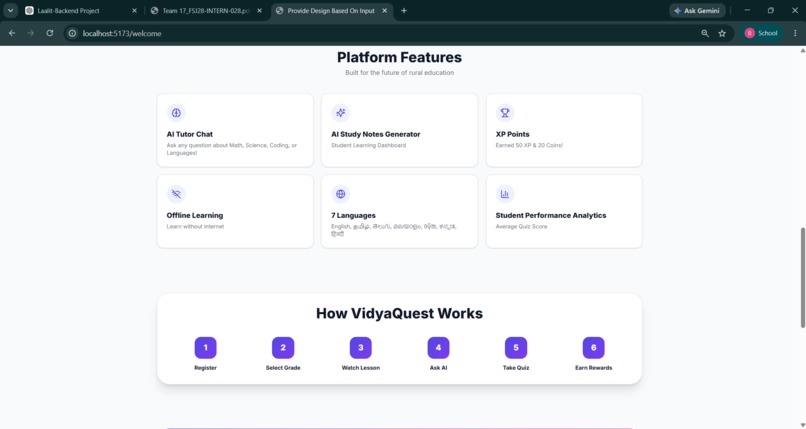
Task: Click the Watch Lesson step label
Action: pyautogui.click(x=361, y=368)
